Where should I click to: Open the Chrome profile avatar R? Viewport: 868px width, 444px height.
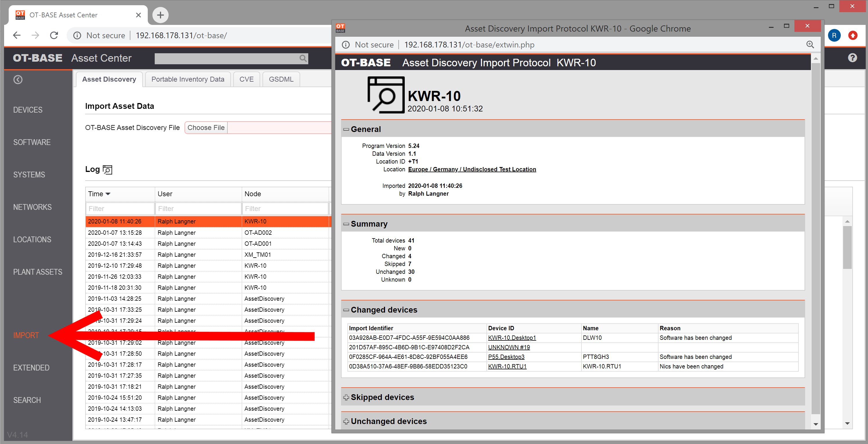click(x=834, y=35)
